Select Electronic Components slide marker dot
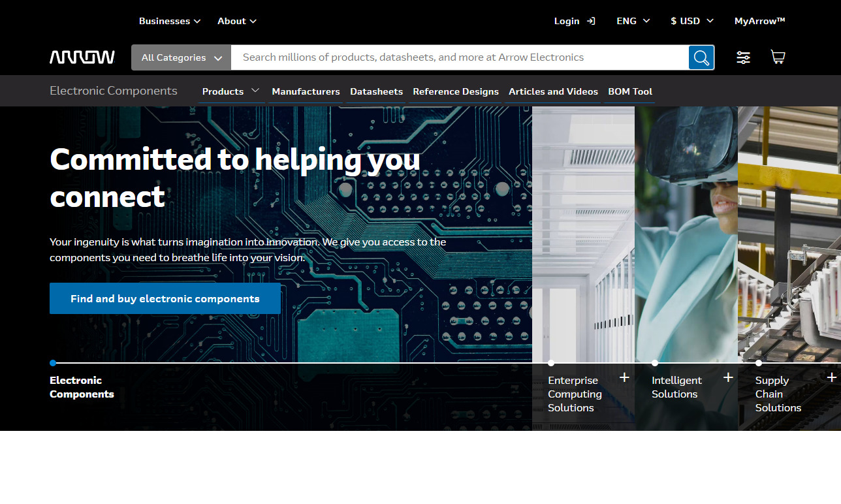 pos(53,363)
